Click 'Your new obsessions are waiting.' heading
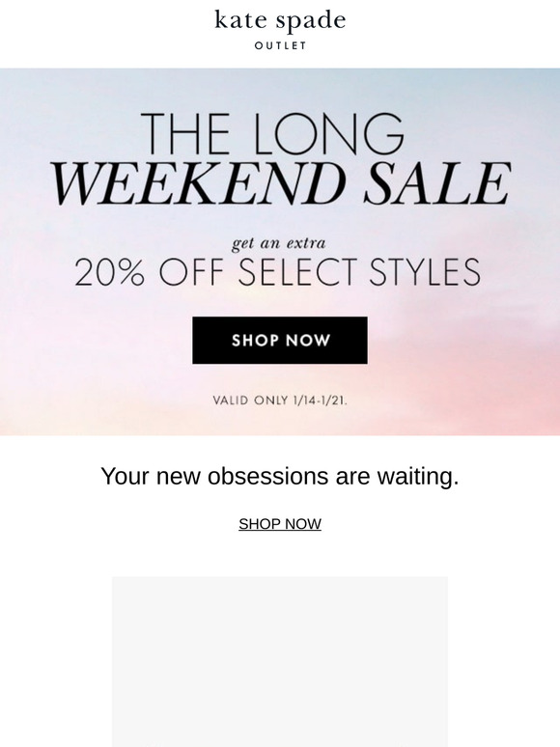Screen dimensions: 560x747 point(280,477)
